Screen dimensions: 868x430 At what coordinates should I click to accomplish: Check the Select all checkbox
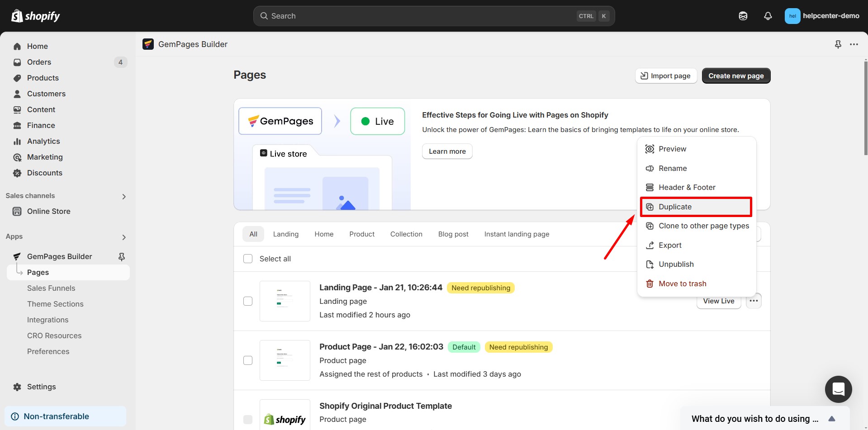[248, 259]
